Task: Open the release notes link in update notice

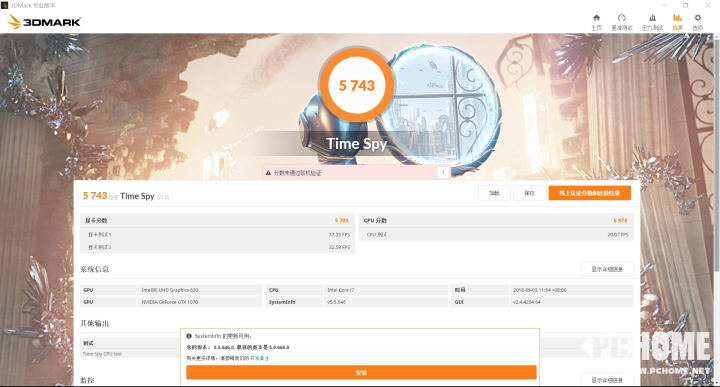Action: pos(259,358)
